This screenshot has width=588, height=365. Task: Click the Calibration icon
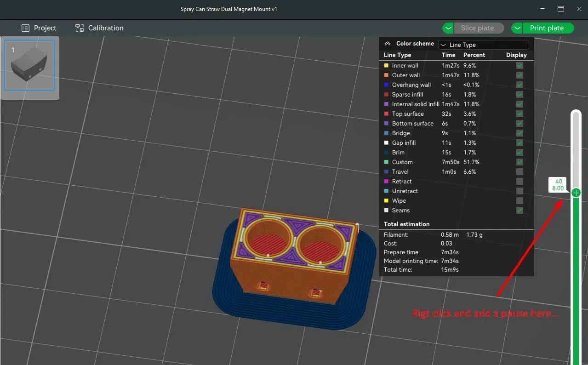coord(80,28)
